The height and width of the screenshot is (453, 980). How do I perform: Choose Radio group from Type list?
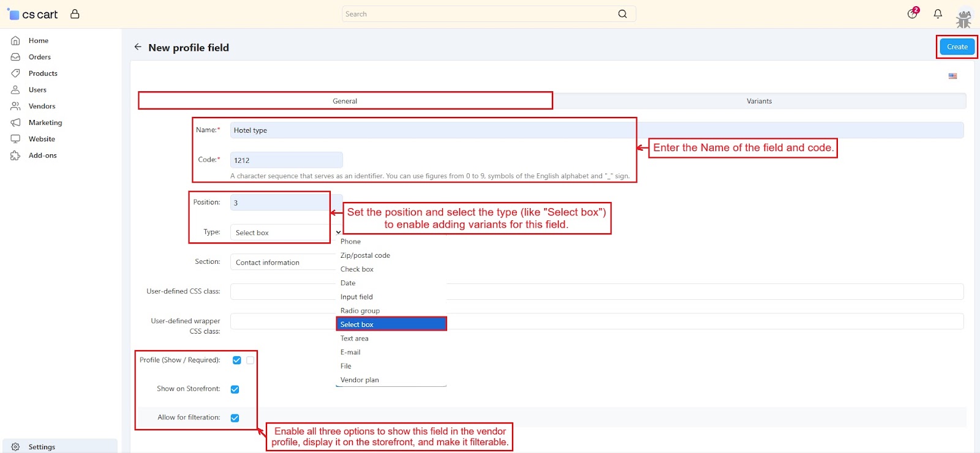360,311
